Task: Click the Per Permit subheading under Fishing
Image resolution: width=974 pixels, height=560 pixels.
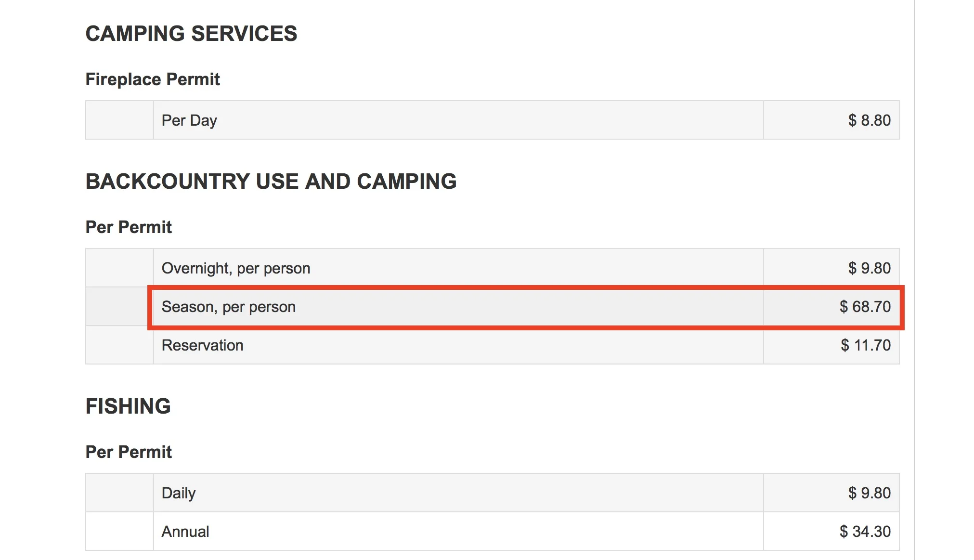Action: [129, 452]
